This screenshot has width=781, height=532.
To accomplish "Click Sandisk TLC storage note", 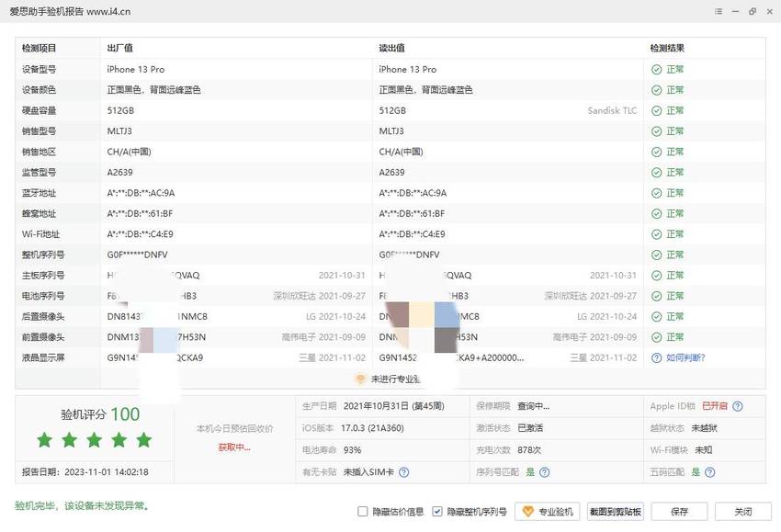I will (x=612, y=110).
